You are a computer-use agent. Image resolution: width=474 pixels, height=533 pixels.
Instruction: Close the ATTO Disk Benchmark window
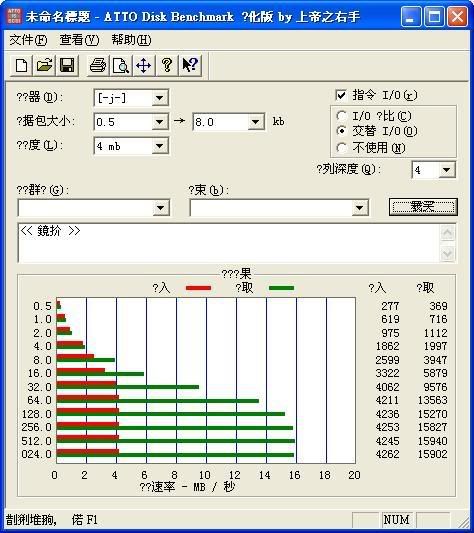pyautogui.click(x=457, y=16)
